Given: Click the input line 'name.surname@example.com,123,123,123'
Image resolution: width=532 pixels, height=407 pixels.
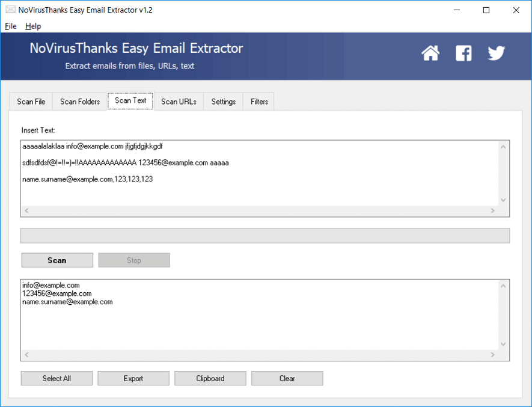Looking at the screenshot, I should 88,179.
